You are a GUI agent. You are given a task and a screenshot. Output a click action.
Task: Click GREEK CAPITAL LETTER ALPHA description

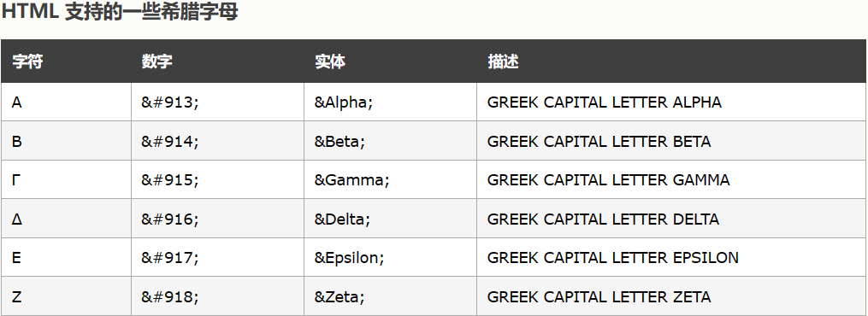605,102
